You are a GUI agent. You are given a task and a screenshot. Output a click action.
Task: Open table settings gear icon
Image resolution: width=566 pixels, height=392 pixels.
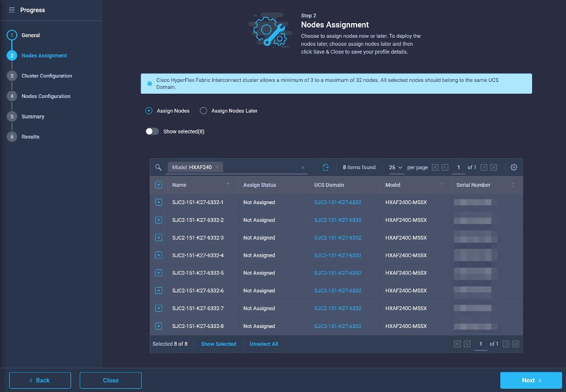[x=514, y=167]
